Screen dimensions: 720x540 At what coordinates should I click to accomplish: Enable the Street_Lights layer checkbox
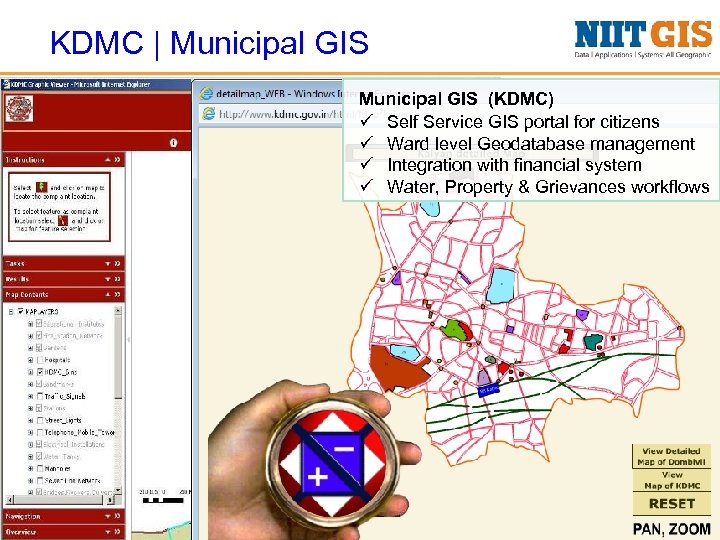[40, 420]
